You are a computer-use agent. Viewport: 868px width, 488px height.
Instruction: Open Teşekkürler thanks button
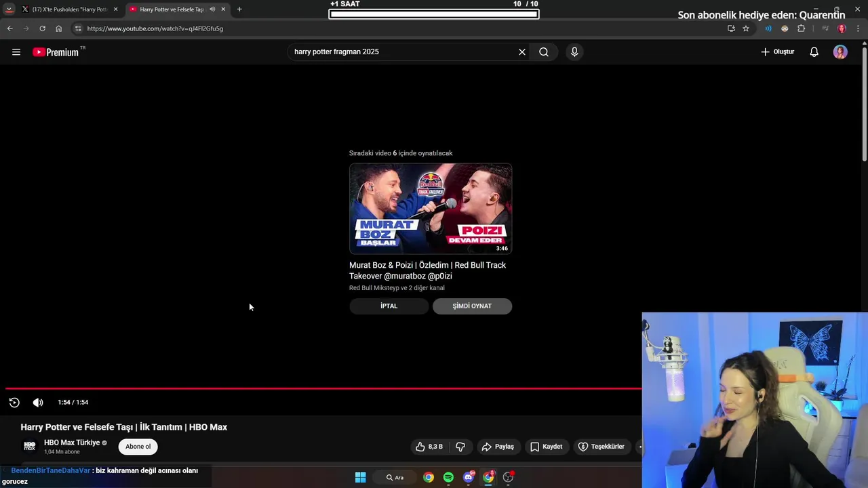[601, 447]
